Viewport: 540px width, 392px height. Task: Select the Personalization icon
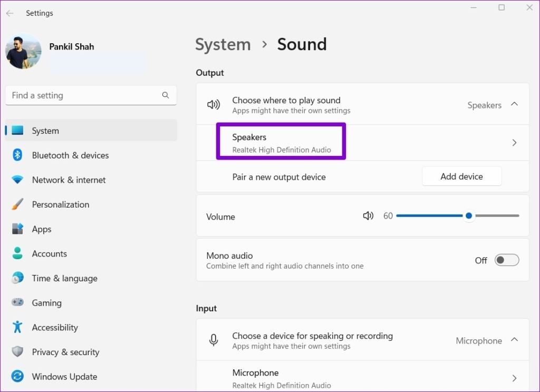pos(16,204)
